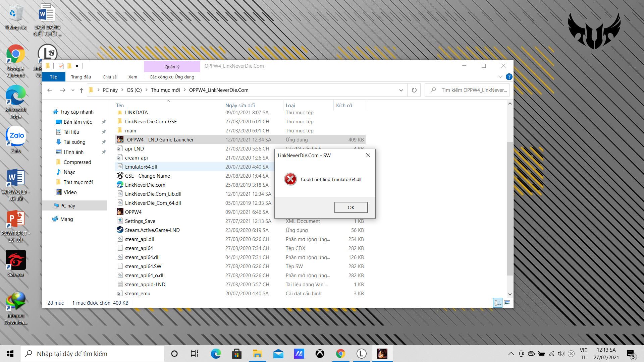Open Microsoft Store from taskbar
This screenshot has width=644, height=362.
pyautogui.click(x=236, y=354)
